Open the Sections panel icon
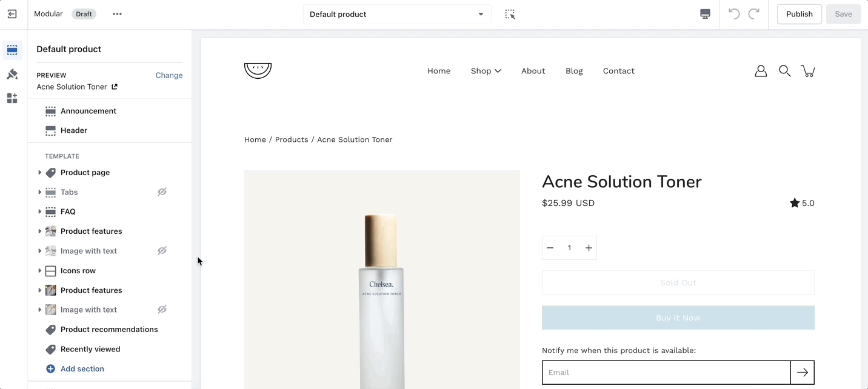This screenshot has width=868, height=389. (12, 50)
